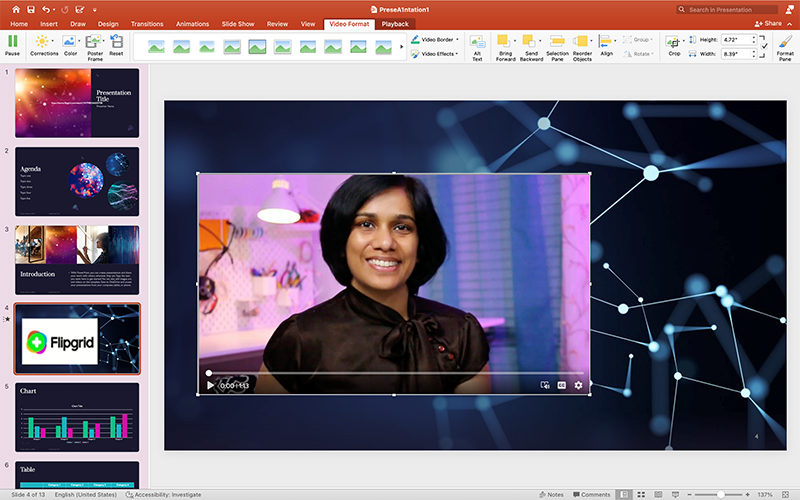Select slide 5 Chart thumbnail

click(77, 417)
